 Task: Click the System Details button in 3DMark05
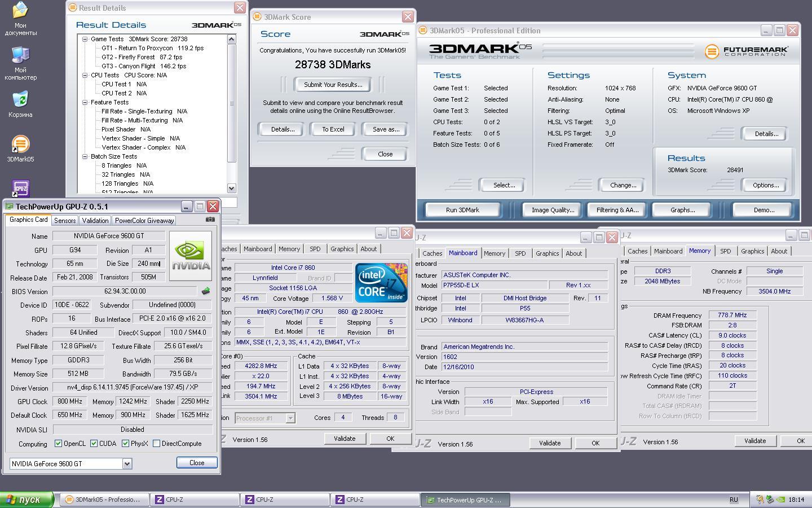(766, 134)
